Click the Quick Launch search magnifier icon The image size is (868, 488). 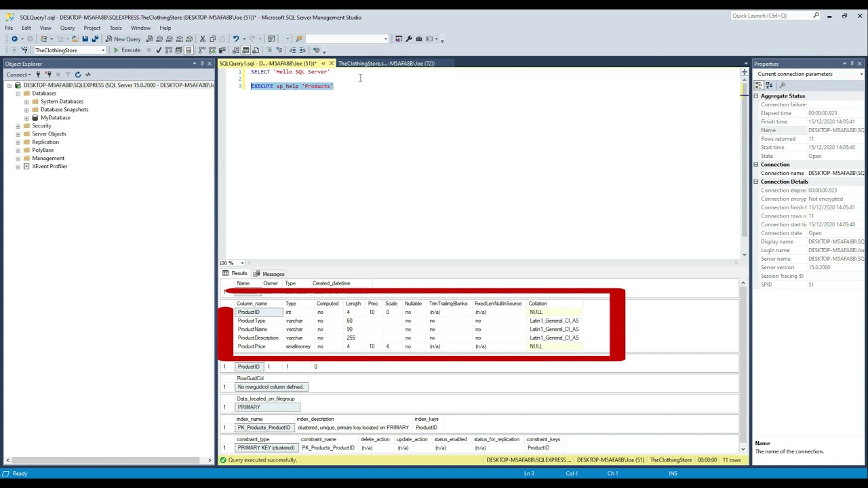tap(816, 16)
